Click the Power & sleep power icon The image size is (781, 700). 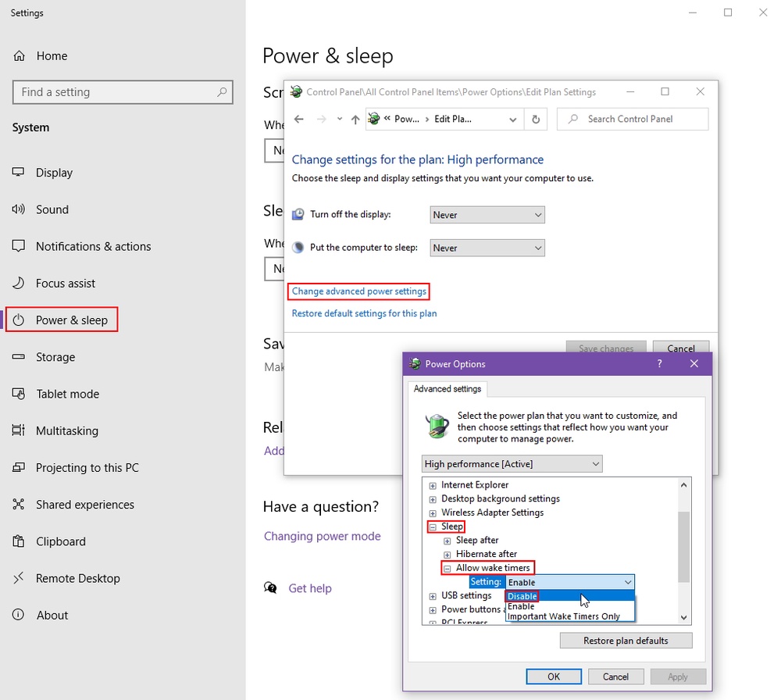pos(19,320)
